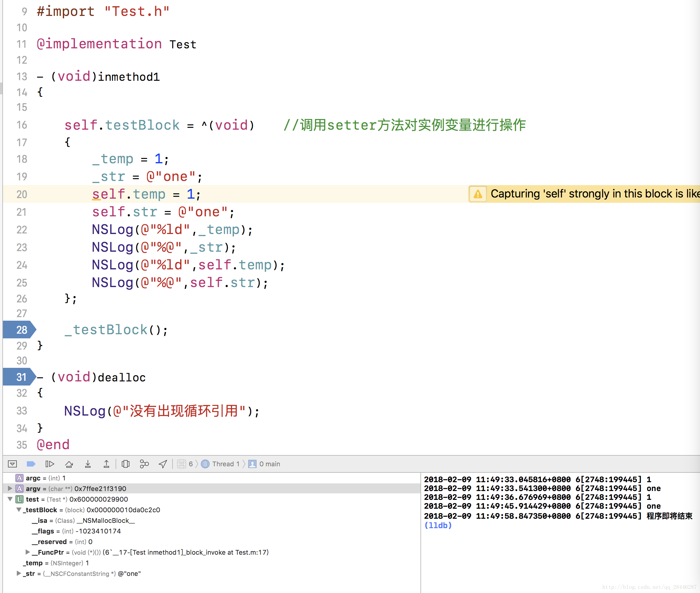Toggle breakpoint on line 28
700x593 pixels.
click(x=19, y=330)
